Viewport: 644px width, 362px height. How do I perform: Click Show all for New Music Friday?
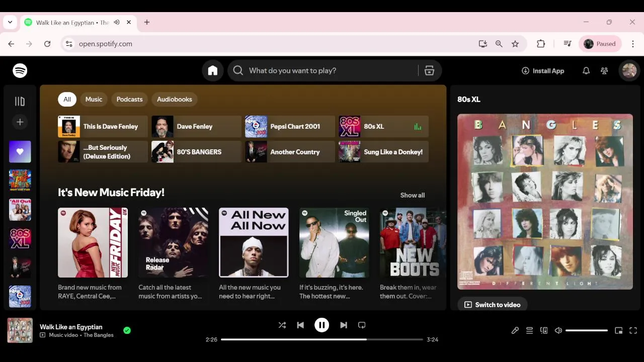[x=413, y=195]
